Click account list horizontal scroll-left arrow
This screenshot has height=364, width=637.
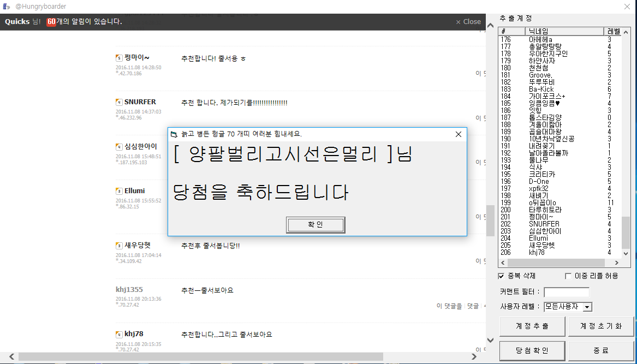pyautogui.click(x=503, y=263)
